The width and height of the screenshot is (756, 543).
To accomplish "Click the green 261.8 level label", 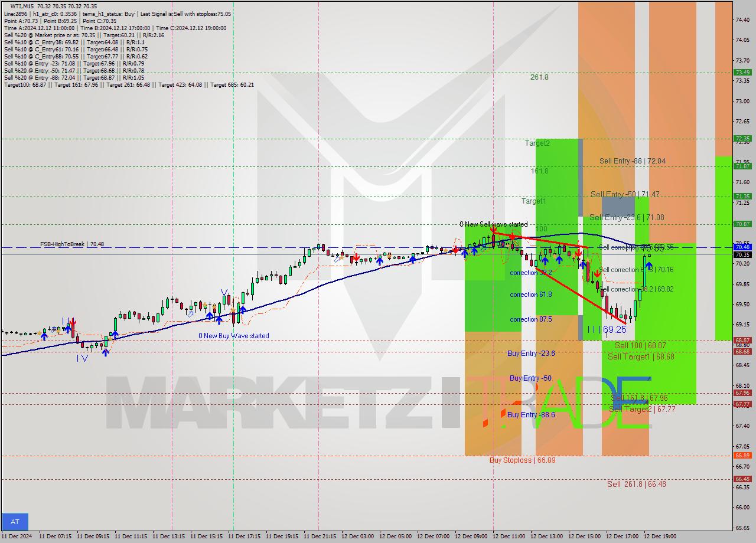I will coord(539,77).
